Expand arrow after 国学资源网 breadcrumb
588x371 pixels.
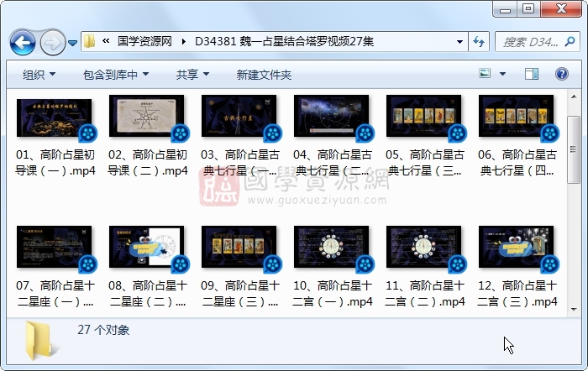(184, 41)
